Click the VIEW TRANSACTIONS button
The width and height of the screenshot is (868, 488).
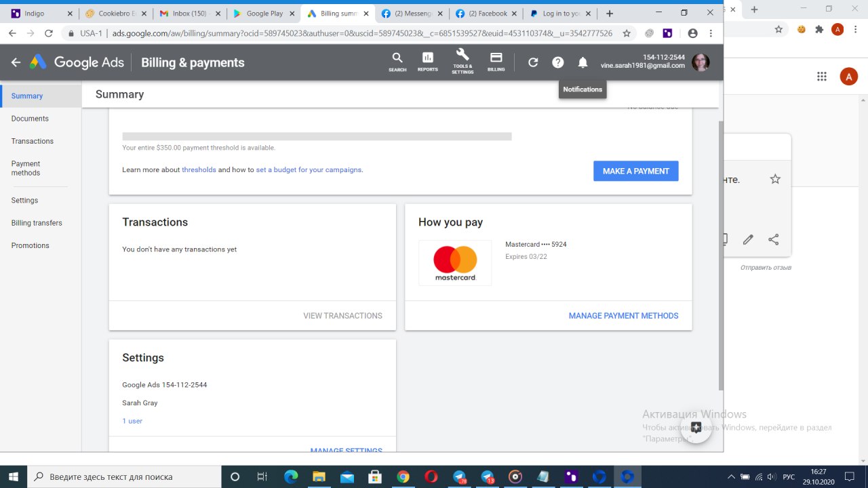coord(342,316)
